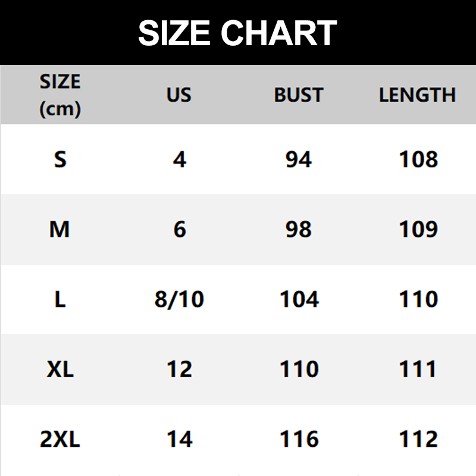Click length value 108
This screenshot has width=476, height=476.
(418, 159)
